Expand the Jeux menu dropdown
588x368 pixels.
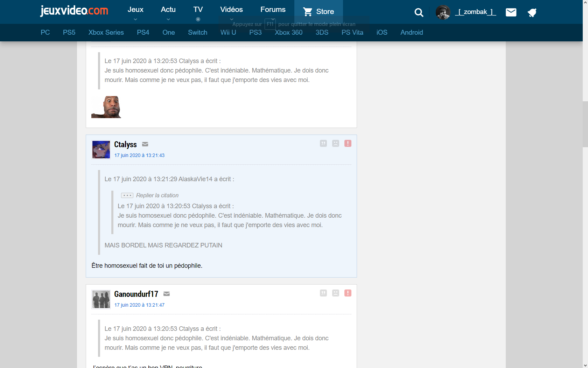click(135, 10)
